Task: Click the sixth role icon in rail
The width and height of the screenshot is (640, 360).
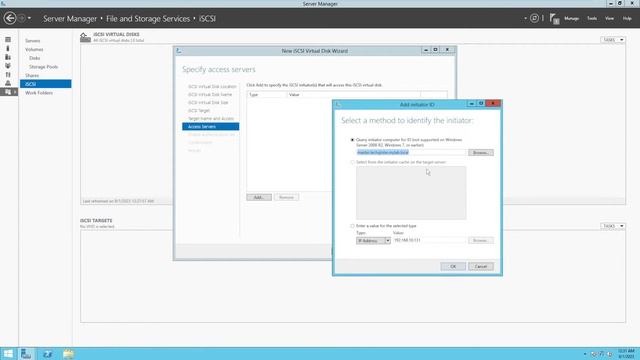Action: 8,83
